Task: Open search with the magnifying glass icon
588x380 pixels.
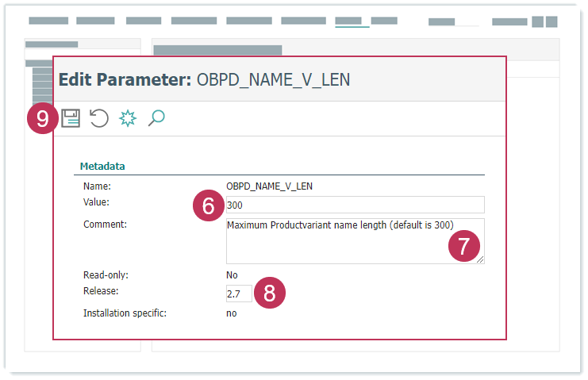Action: click(156, 119)
